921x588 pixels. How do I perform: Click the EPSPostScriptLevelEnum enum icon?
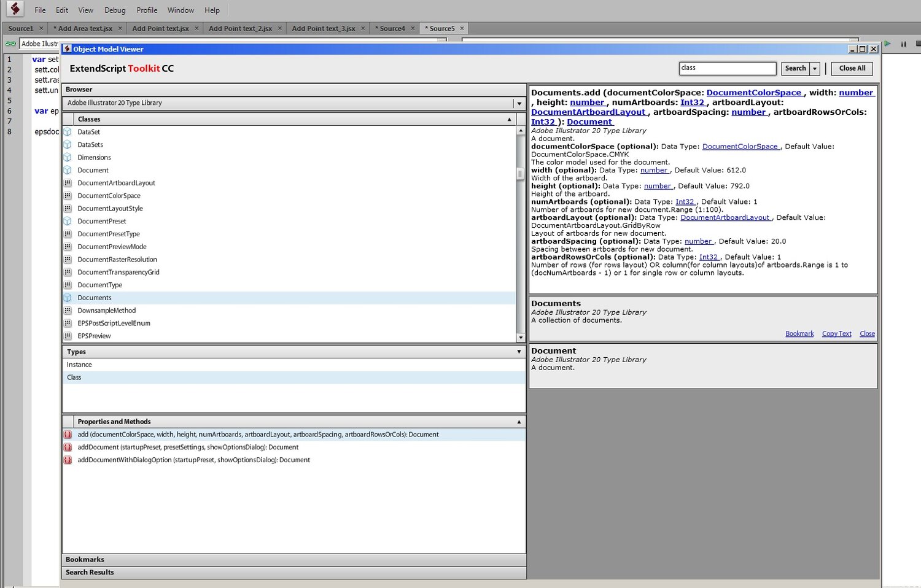click(68, 323)
